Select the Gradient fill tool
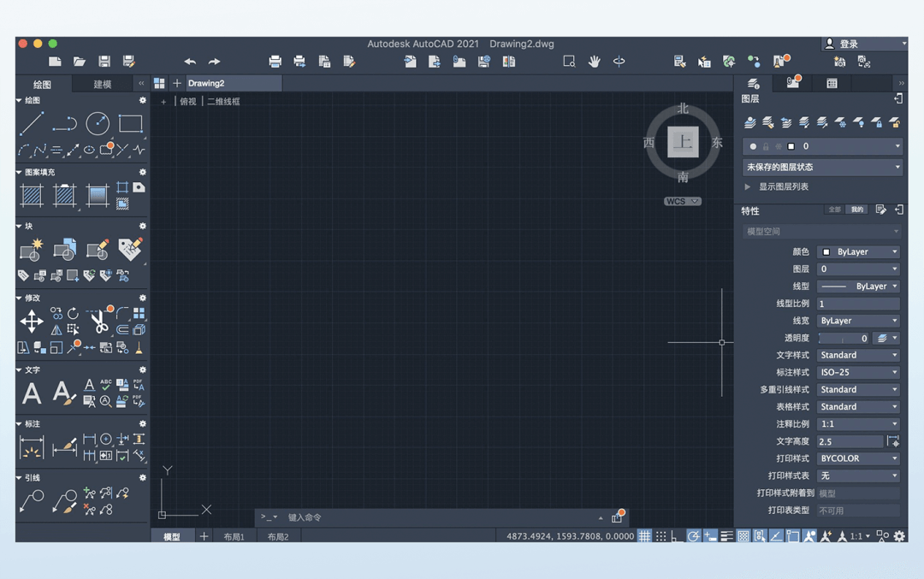Screen dimensions: 924x579 pyautogui.click(x=98, y=195)
